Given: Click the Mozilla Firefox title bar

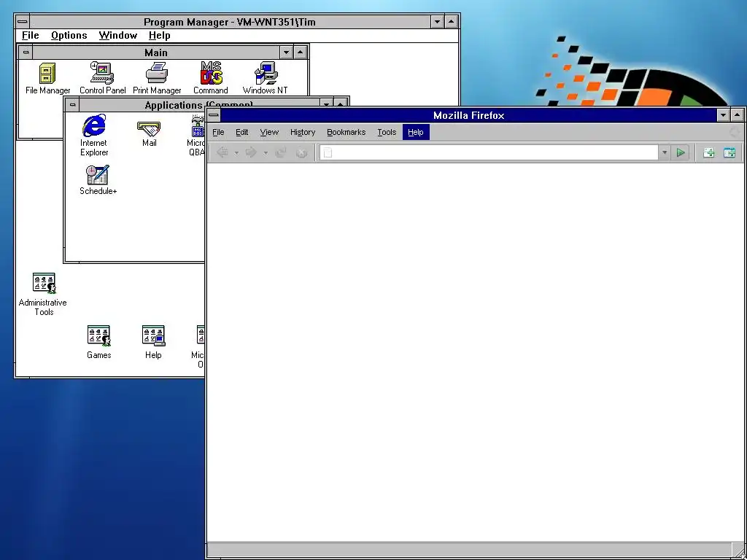Looking at the screenshot, I should tap(469, 115).
